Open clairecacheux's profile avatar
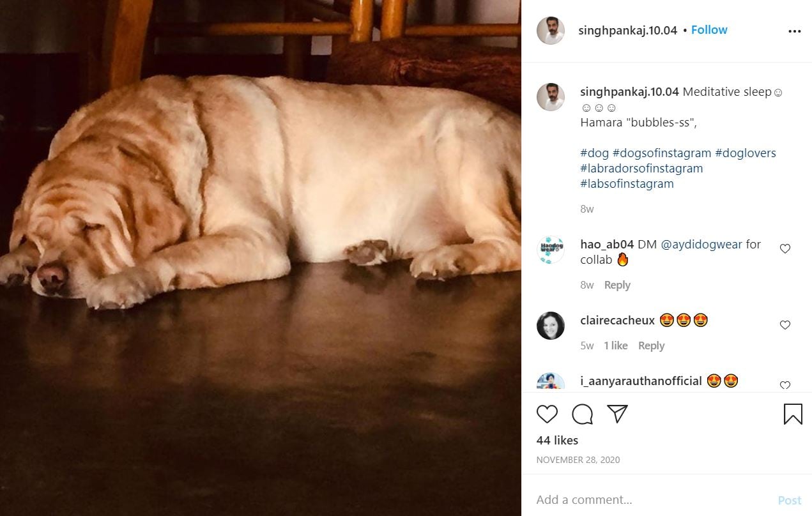 point(550,326)
